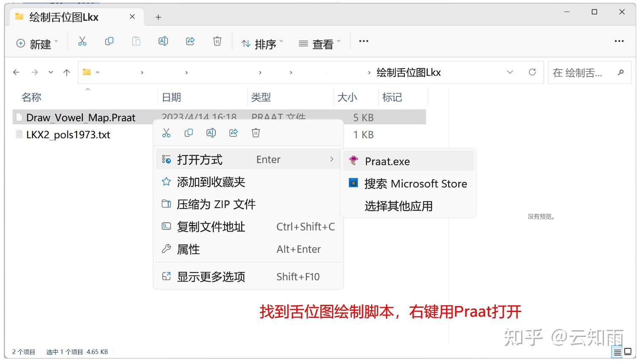Screen dimensions: 640x364
Task: Click the folder icon in the address bar
Action: pyautogui.click(x=87, y=72)
